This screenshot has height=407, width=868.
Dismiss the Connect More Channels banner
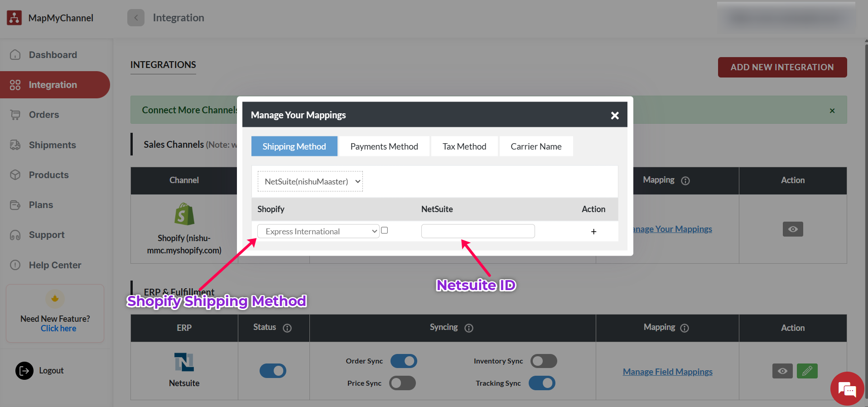pyautogui.click(x=832, y=111)
